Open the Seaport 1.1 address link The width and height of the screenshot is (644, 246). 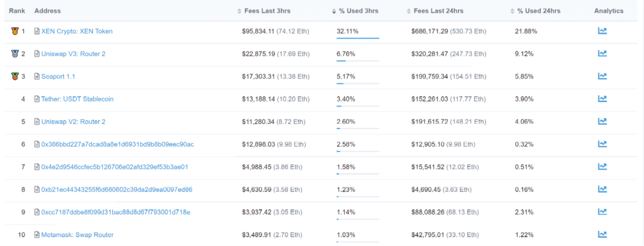(x=58, y=76)
